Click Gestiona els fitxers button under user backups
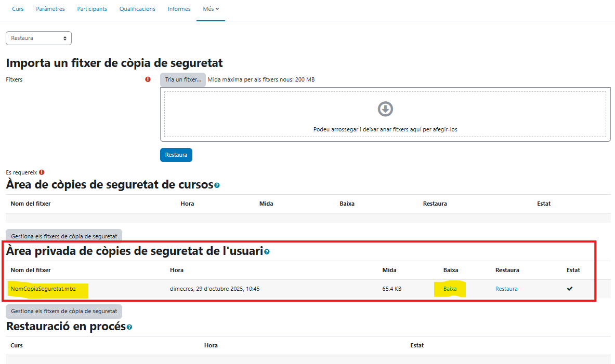615x364 pixels. [x=64, y=311]
